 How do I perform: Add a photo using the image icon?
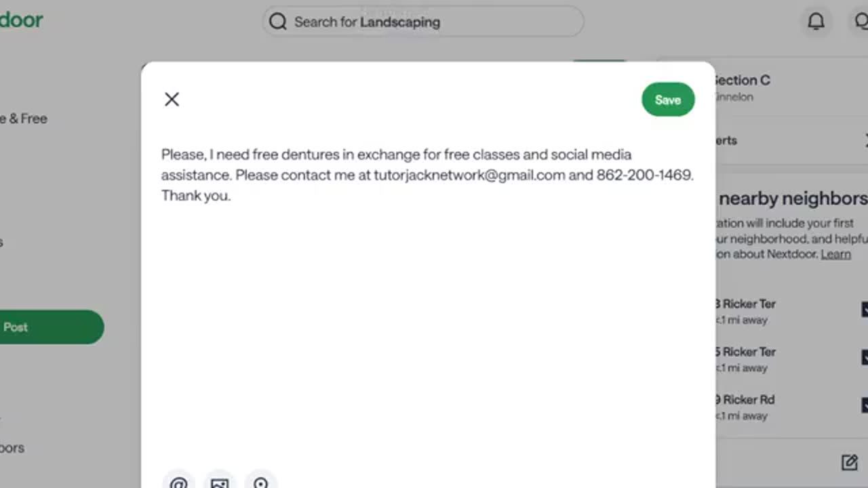point(220,480)
